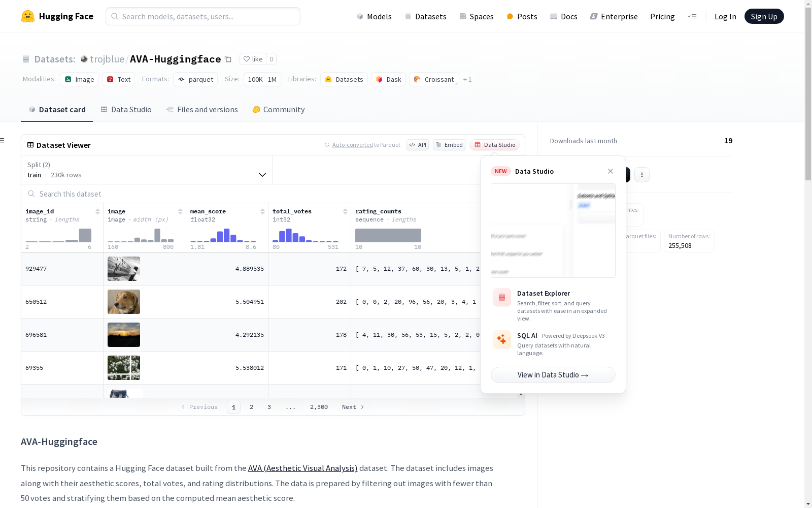Go to Posts in the navigation bar

(522, 16)
